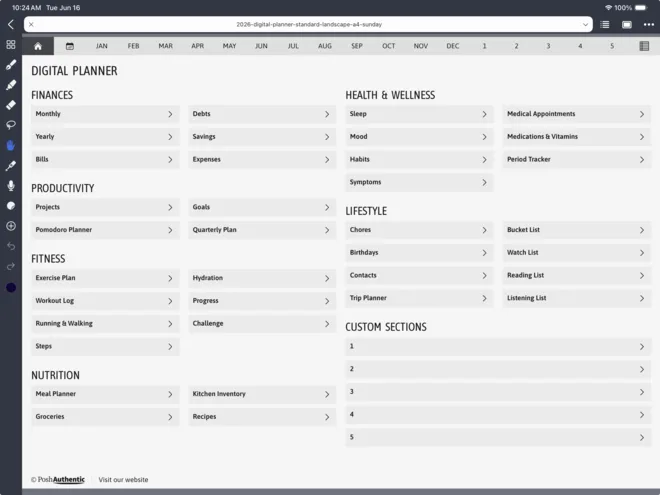Open the Birthdays page
Screen dimensions: 660x495
pos(419,253)
